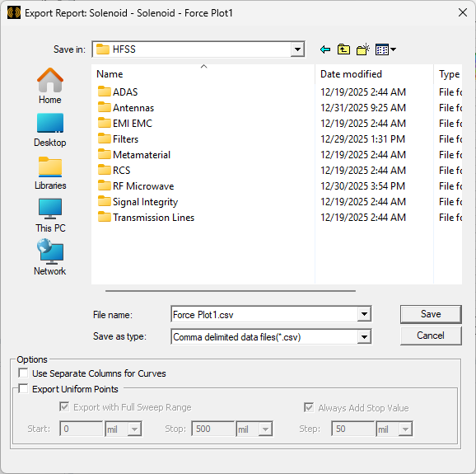The height and width of the screenshot is (474, 476).
Task: Open the Stop unit mil dropdown
Action: pyautogui.click(x=266, y=429)
